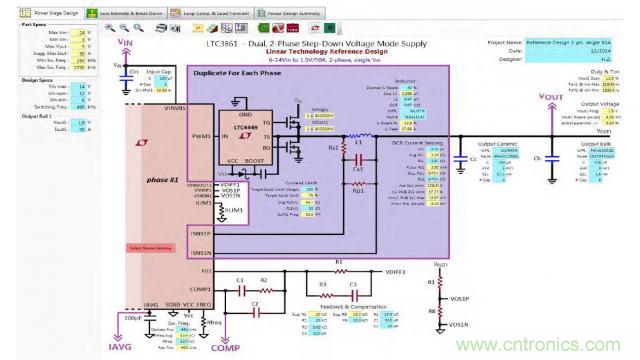Click the green eraser-like toolbar icon

[x=212, y=28]
